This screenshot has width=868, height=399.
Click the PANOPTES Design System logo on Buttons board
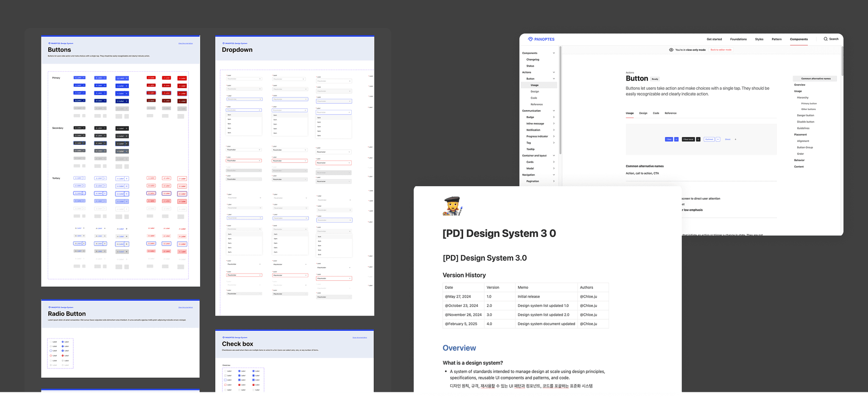61,43
